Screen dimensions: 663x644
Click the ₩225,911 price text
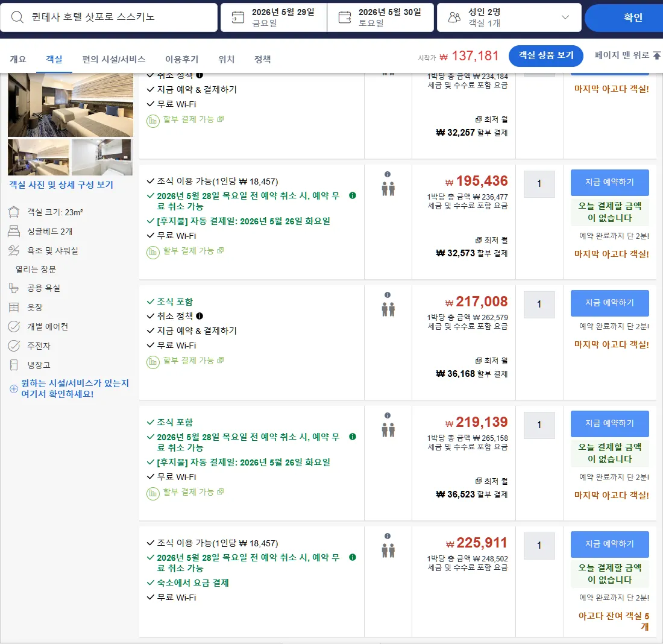(477, 543)
